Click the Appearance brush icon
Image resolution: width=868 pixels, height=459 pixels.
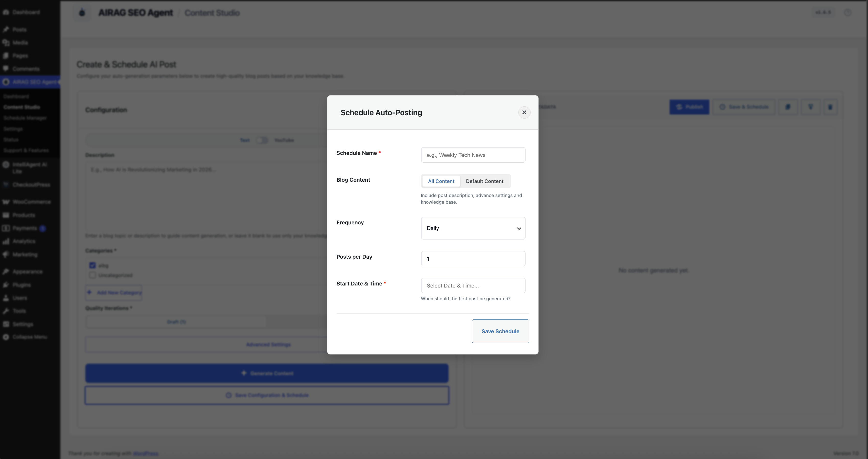[6, 272]
